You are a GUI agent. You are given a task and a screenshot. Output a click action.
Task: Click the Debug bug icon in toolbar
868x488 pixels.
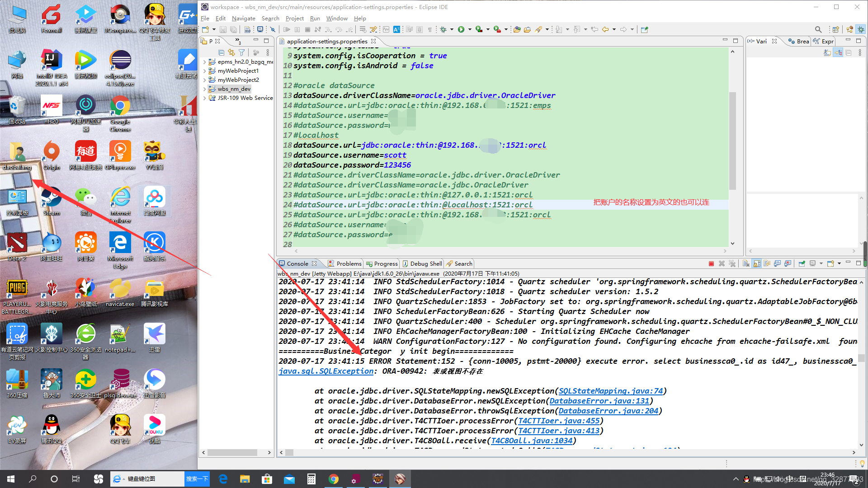coord(443,29)
